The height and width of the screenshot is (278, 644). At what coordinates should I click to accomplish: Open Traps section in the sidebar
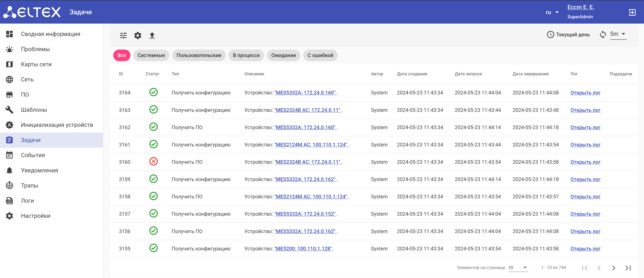click(29, 185)
